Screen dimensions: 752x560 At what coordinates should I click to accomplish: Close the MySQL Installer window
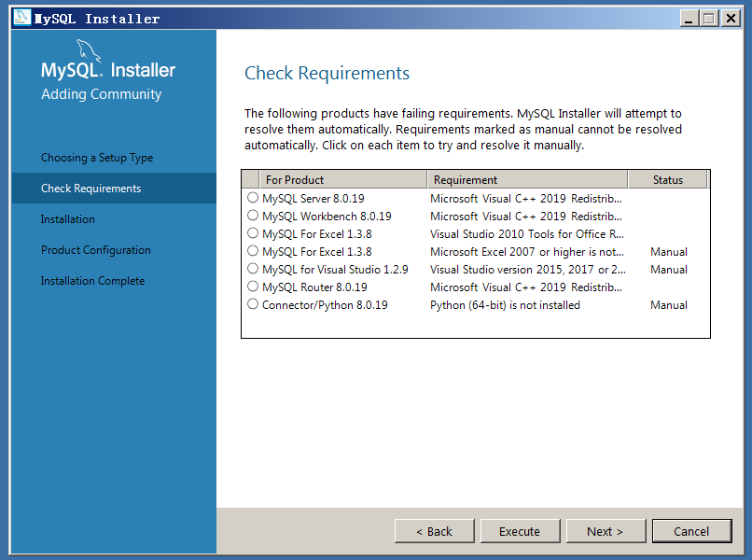731,19
